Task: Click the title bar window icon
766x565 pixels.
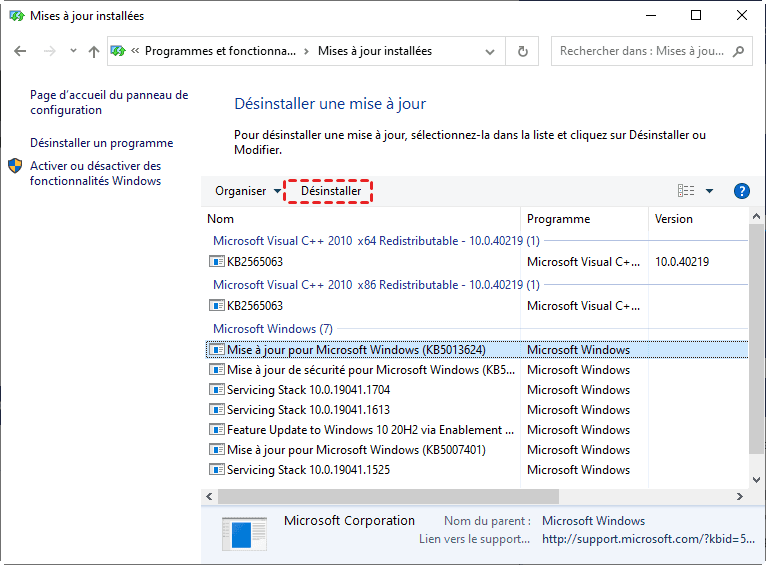Action: (x=17, y=16)
